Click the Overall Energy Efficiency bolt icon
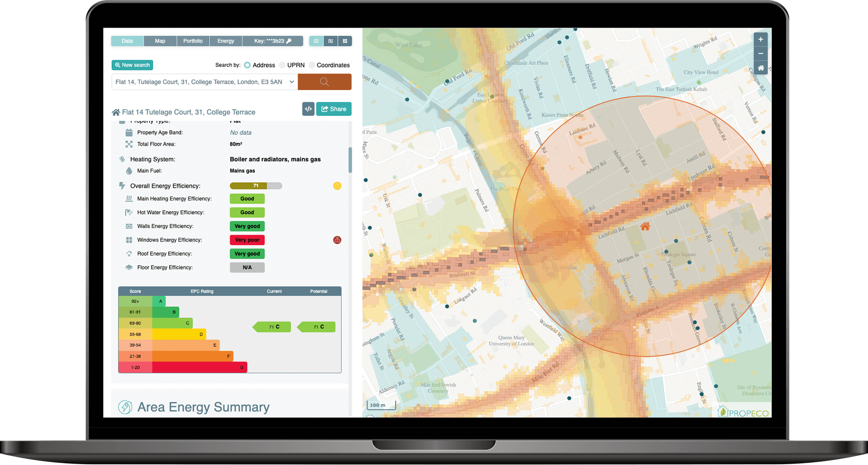The image size is (868, 465). pos(122,186)
